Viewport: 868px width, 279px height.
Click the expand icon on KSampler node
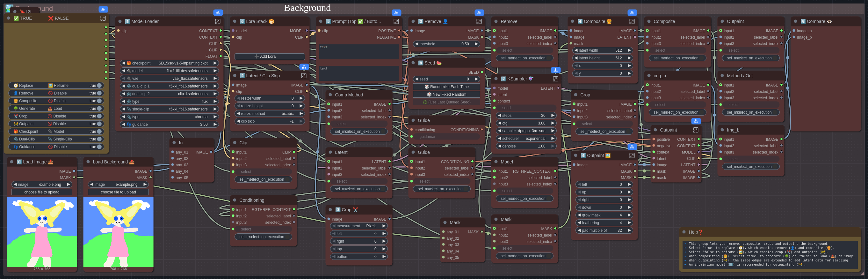[555, 79]
